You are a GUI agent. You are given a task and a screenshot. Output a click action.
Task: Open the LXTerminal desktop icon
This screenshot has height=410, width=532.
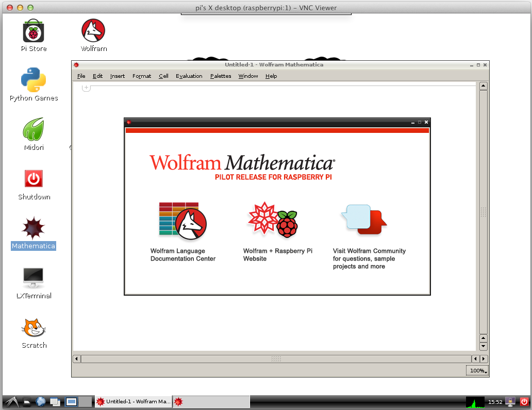tap(33, 277)
